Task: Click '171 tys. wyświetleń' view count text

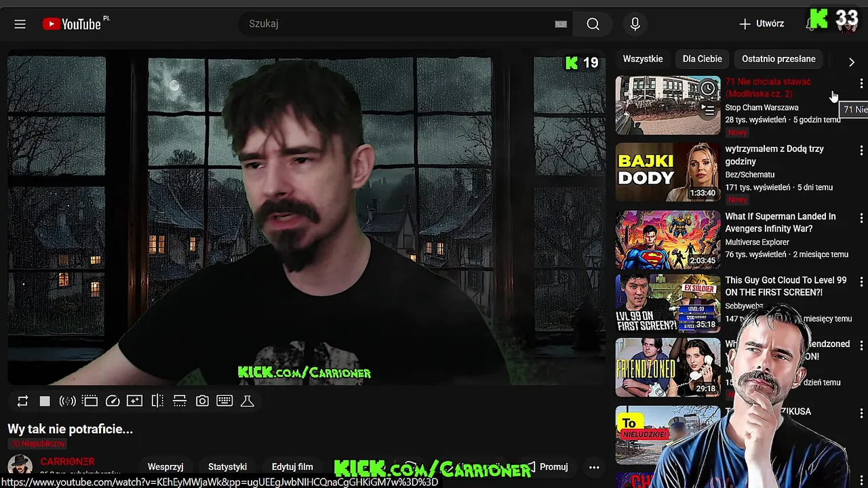Action: coord(757,187)
